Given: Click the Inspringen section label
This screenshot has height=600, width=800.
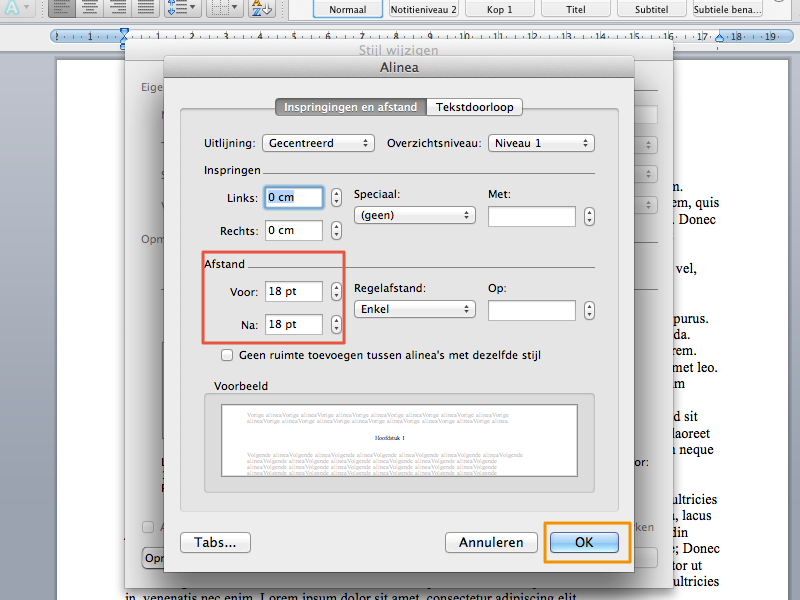Looking at the screenshot, I should (x=232, y=170).
